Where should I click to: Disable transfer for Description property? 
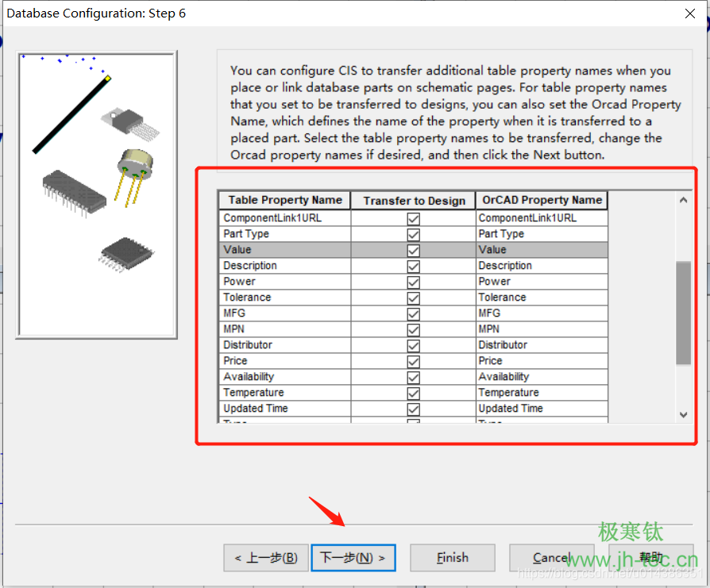[413, 266]
